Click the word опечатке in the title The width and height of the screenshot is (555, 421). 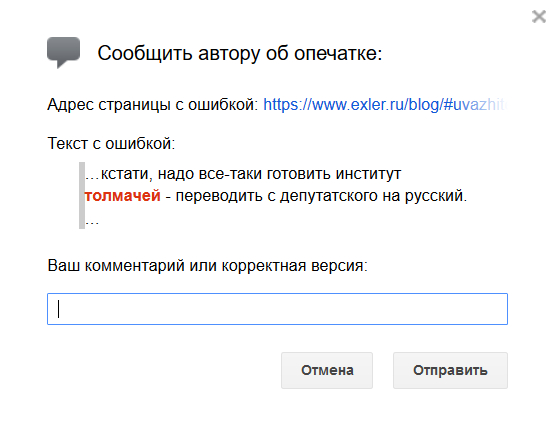pos(338,53)
